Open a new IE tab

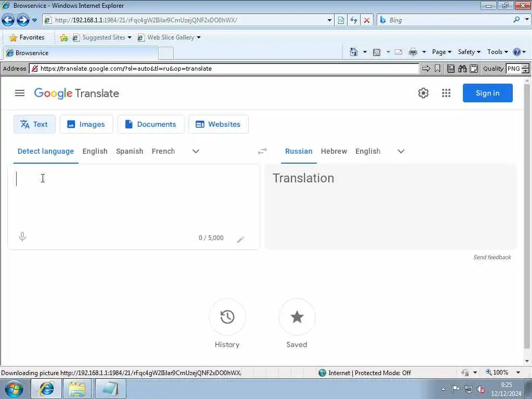[x=166, y=54]
